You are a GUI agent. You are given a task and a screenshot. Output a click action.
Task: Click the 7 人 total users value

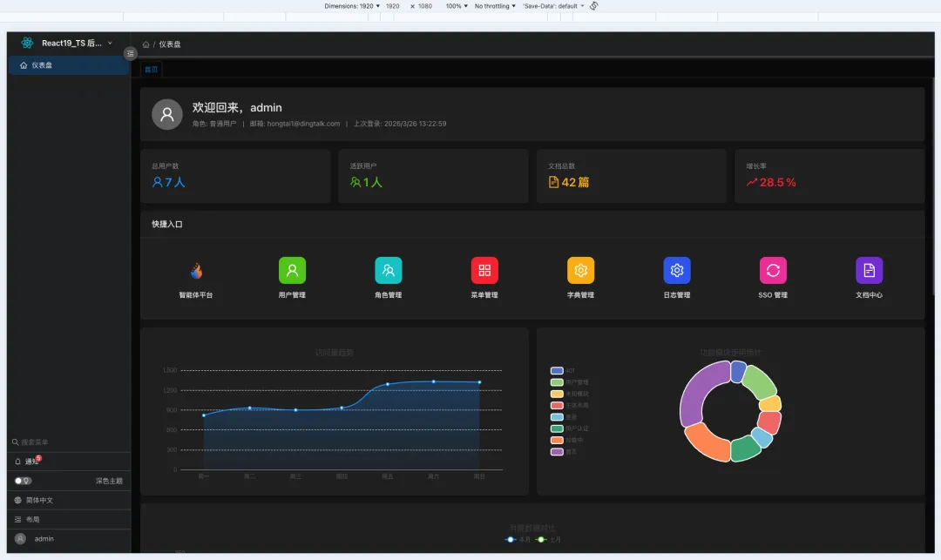(174, 182)
